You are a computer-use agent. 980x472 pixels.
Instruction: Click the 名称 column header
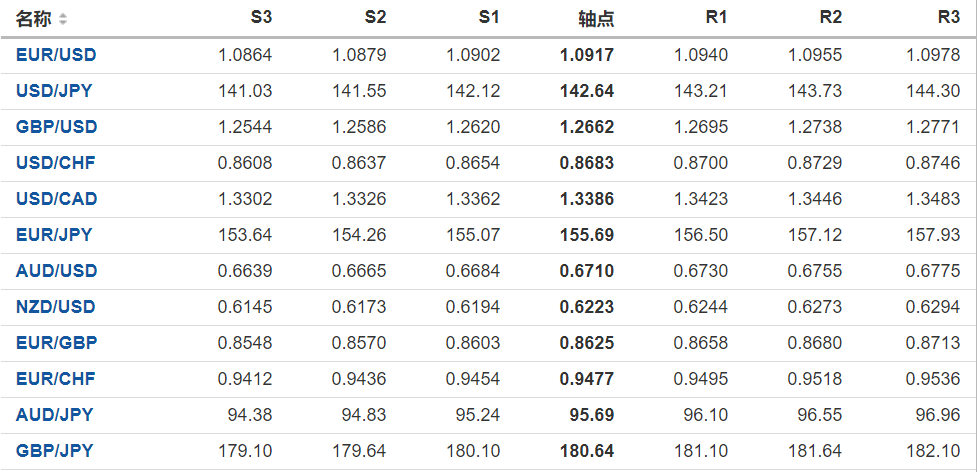(33, 19)
